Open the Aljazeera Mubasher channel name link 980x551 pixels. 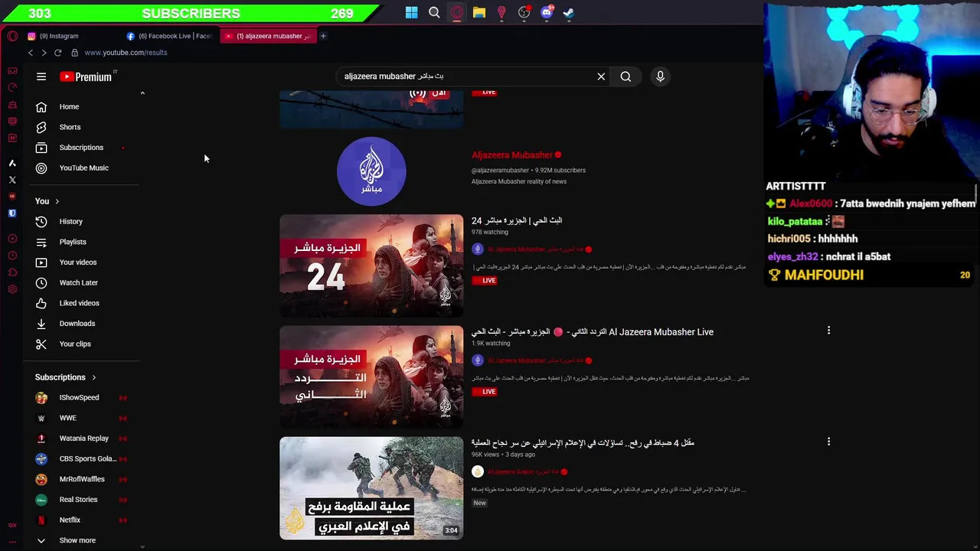[x=511, y=155]
